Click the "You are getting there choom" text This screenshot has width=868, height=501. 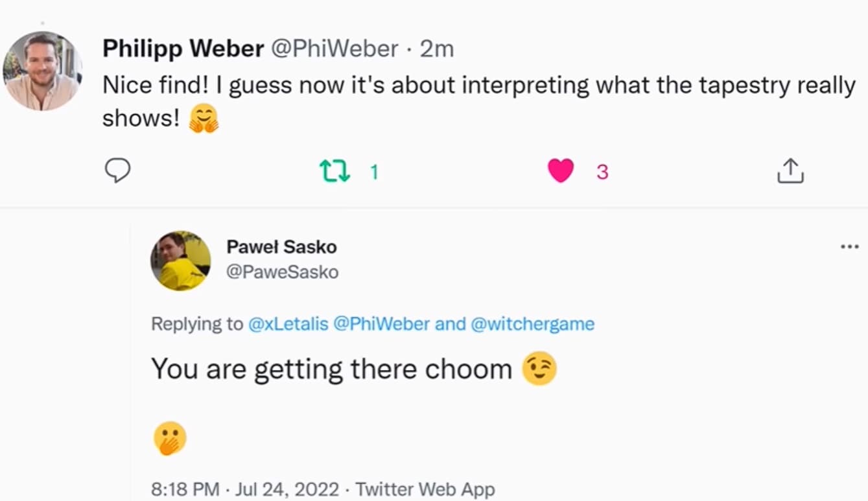(x=331, y=369)
